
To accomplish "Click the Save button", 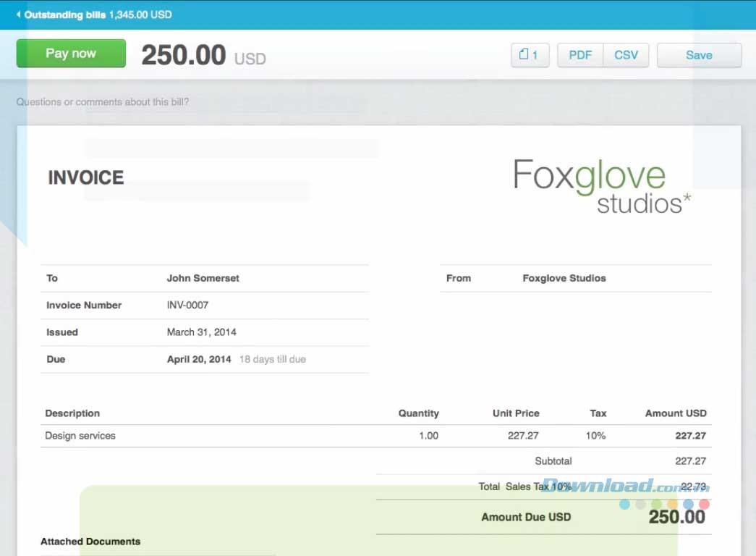I will pyautogui.click(x=698, y=55).
